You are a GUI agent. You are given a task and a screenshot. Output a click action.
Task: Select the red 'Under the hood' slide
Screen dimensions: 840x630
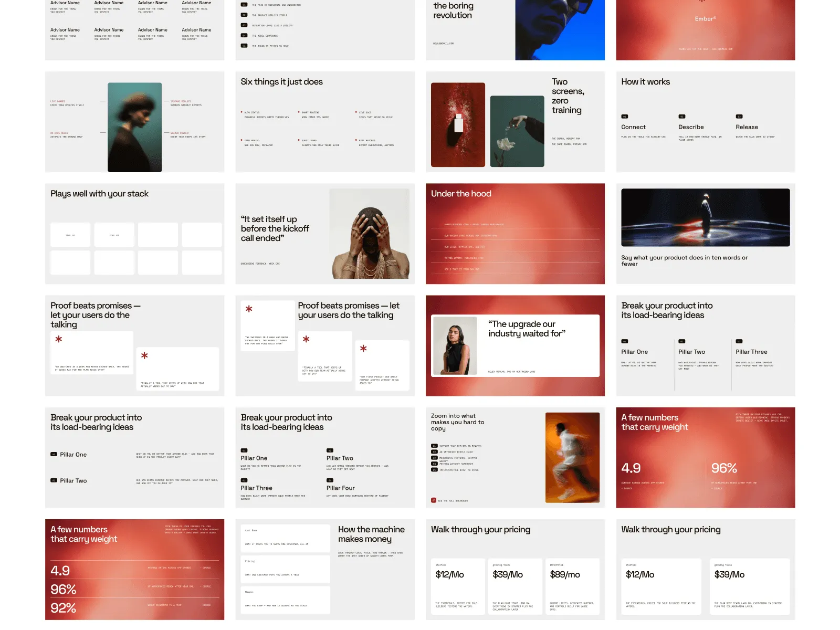515,234
